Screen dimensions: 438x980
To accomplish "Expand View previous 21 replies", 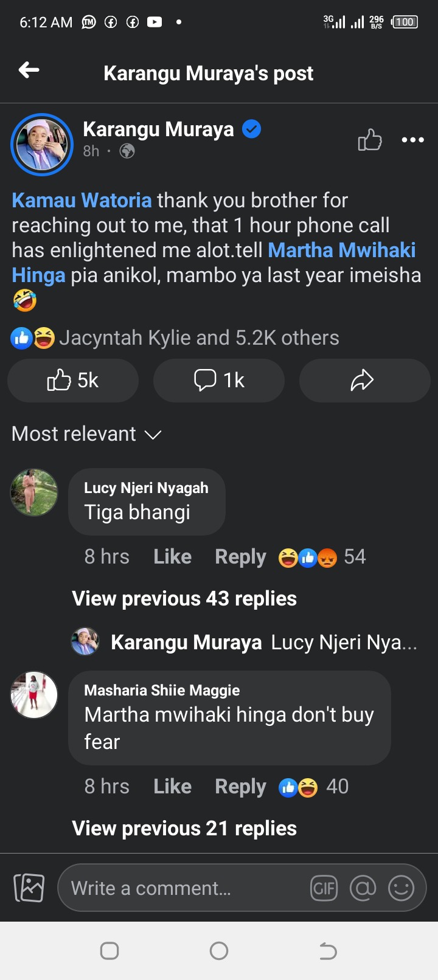I will 184,829.
